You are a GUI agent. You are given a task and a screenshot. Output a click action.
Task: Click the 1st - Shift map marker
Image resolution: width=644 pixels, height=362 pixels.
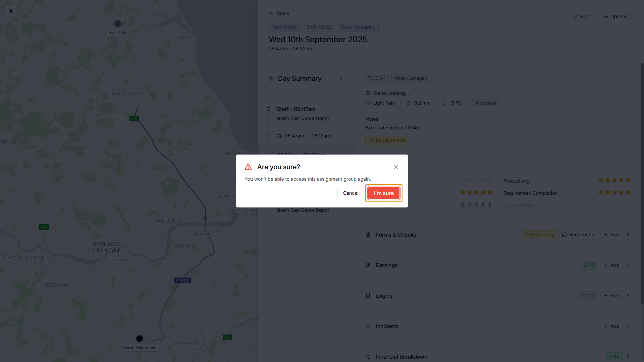click(x=118, y=23)
